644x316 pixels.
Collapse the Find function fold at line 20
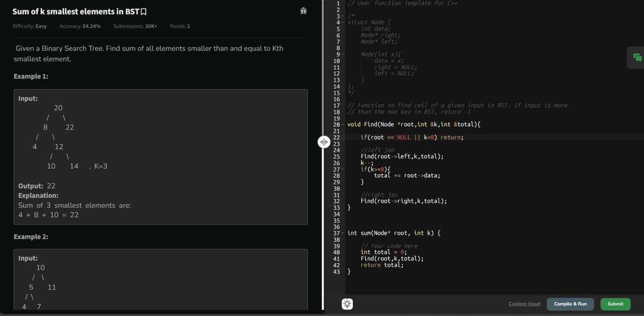(341, 124)
